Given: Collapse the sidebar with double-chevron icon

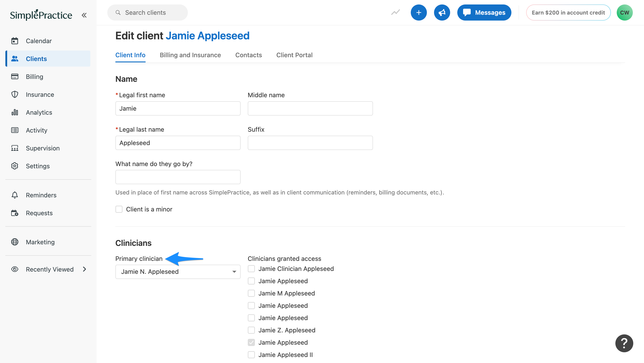Looking at the screenshot, I should pos(84,15).
